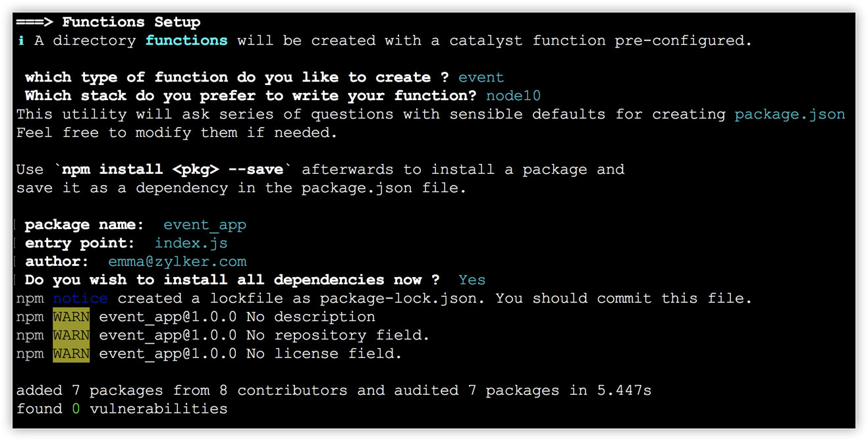
Task: Click the green 0 vulnerabilities count
Action: tap(76, 409)
